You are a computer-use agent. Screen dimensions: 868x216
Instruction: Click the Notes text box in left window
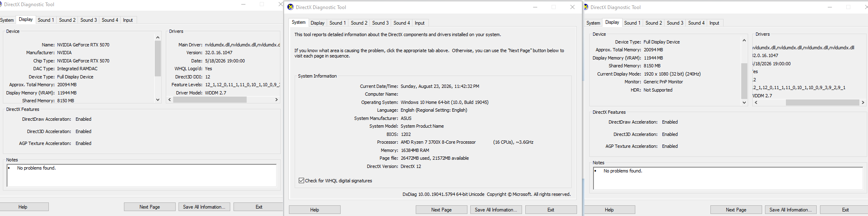click(142, 175)
